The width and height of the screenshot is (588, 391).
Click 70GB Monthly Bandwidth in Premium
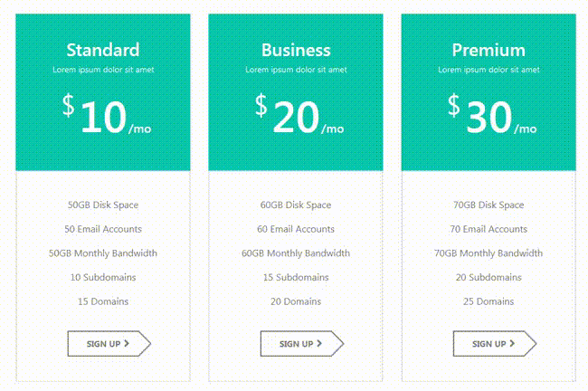pyautogui.click(x=488, y=253)
